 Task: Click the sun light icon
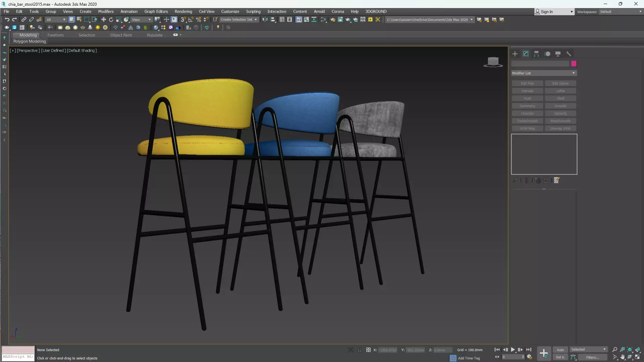(98, 28)
